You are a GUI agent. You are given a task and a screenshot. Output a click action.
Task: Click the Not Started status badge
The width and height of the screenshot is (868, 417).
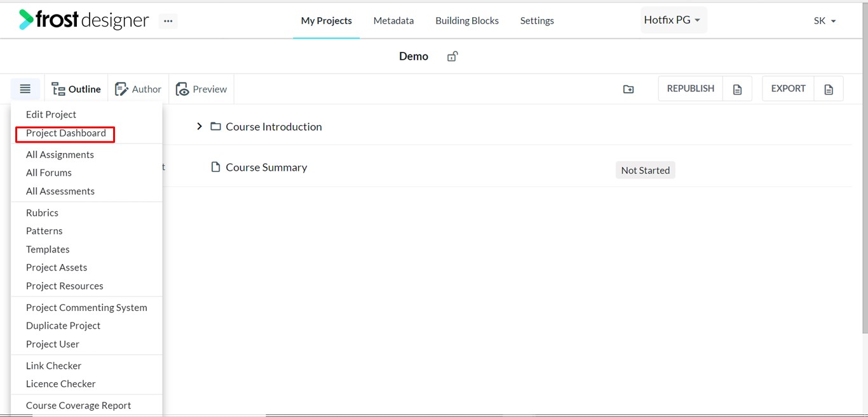click(645, 170)
